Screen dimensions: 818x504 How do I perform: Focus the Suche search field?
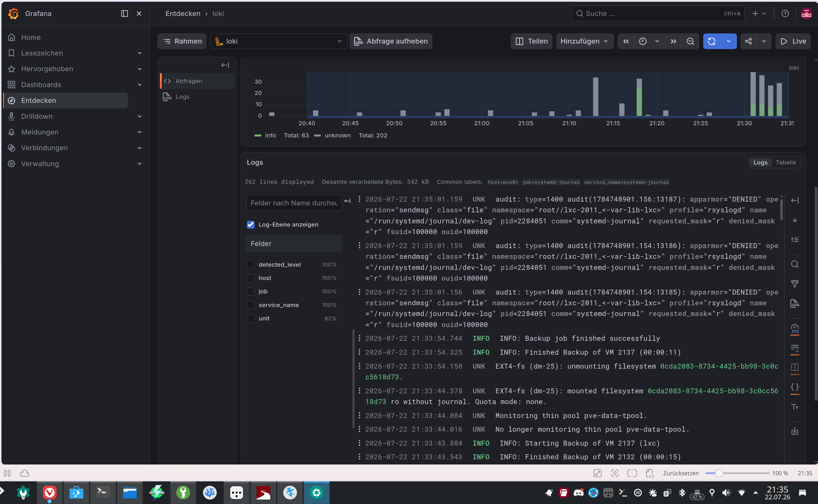658,14
